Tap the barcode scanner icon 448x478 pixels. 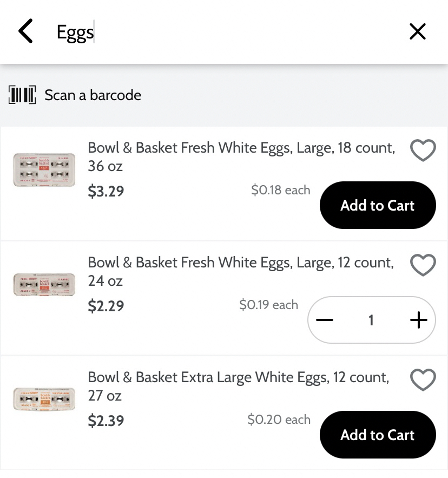22,95
